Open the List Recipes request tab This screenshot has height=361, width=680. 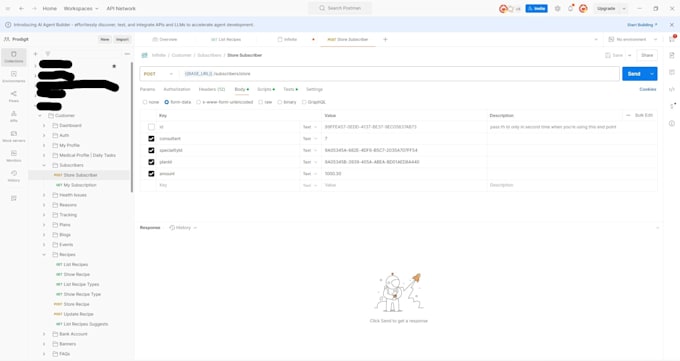pos(226,39)
